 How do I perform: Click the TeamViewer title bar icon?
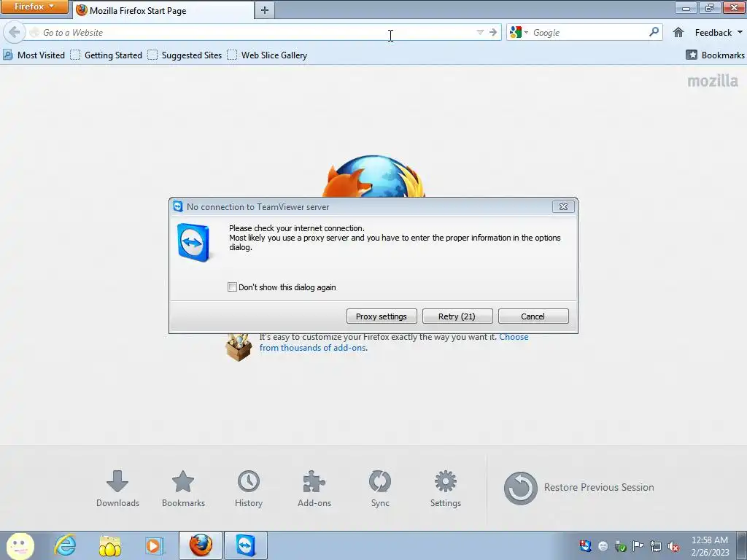(178, 206)
